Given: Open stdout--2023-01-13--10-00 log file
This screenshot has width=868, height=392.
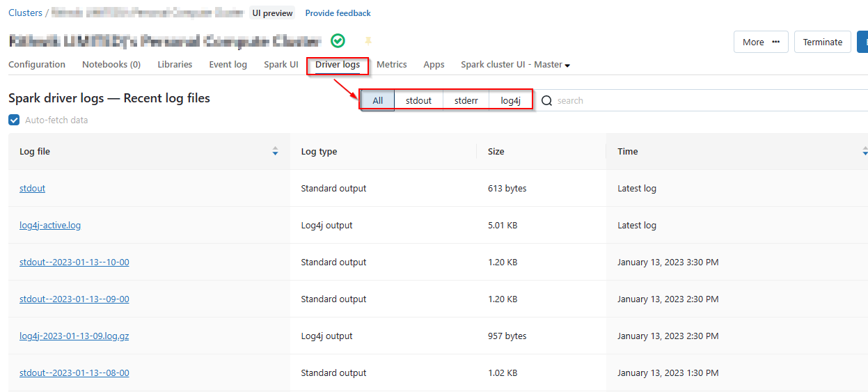Looking at the screenshot, I should tap(74, 262).
